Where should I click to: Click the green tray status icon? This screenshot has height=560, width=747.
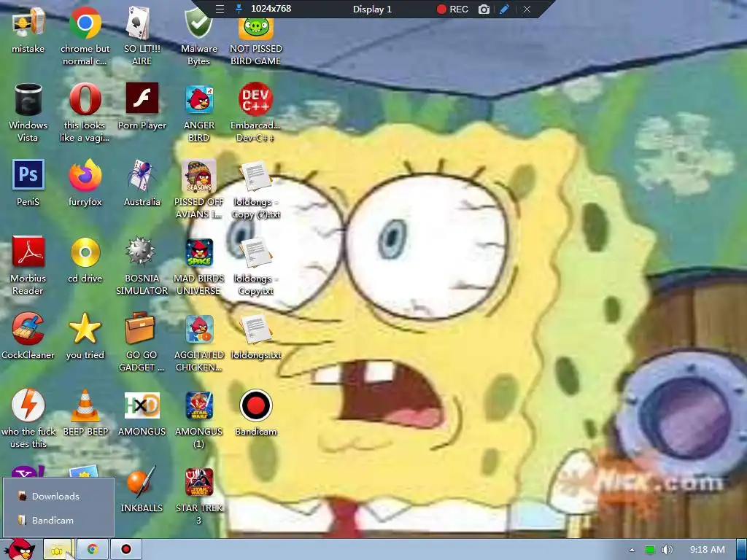click(650, 550)
